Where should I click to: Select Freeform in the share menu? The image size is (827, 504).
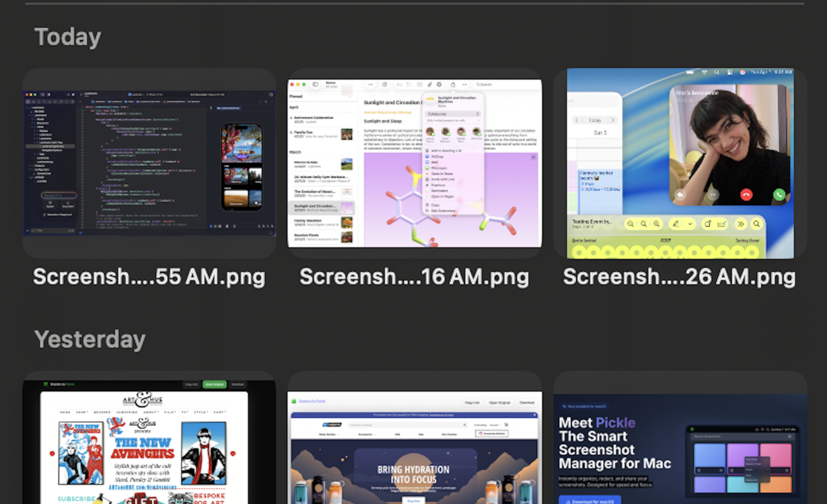[438, 185]
